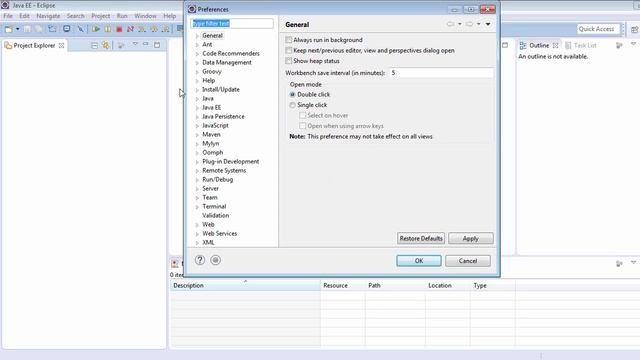Sort by the Description column header
The width and height of the screenshot is (640, 360).
(x=245, y=285)
